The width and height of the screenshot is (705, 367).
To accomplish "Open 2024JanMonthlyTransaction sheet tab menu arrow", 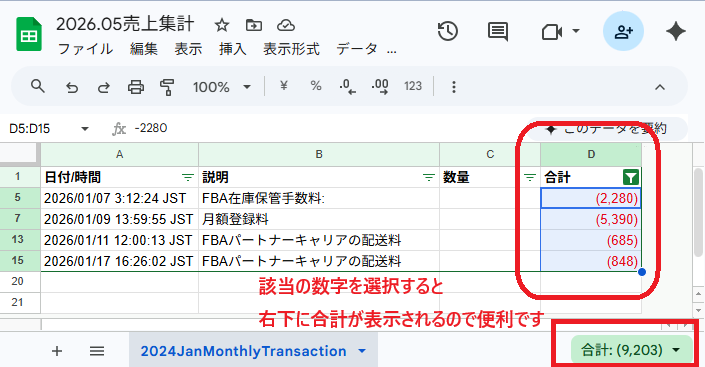I will [x=362, y=351].
